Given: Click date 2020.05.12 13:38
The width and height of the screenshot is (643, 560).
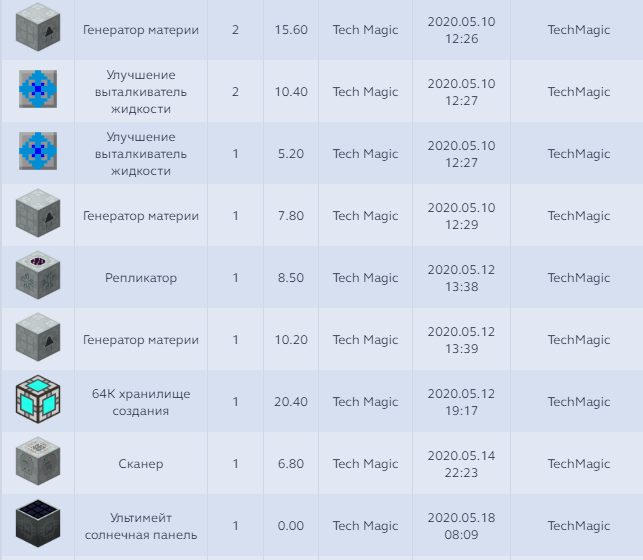Looking at the screenshot, I should 461,278.
